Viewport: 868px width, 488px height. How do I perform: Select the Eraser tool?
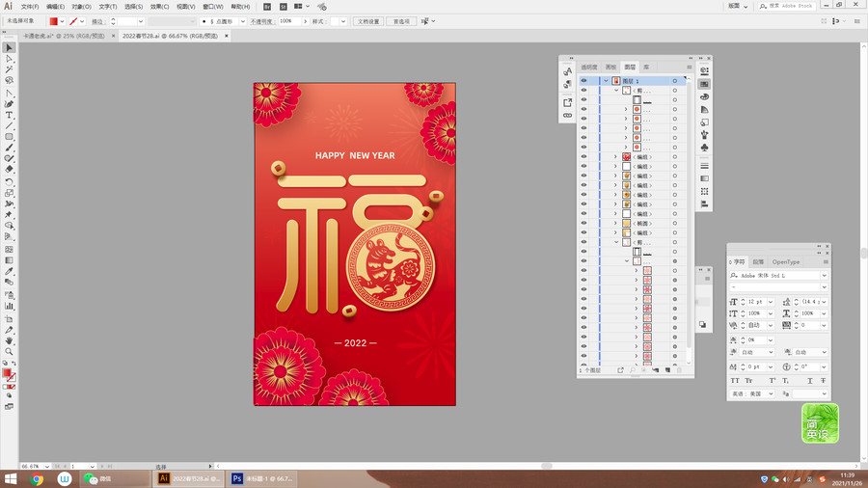[9, 170]
